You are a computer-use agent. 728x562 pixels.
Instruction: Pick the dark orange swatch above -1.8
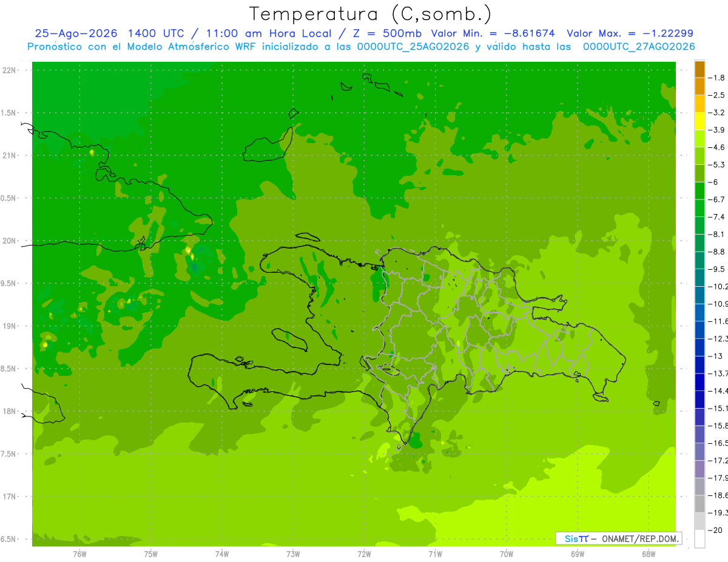pos(699,69)
